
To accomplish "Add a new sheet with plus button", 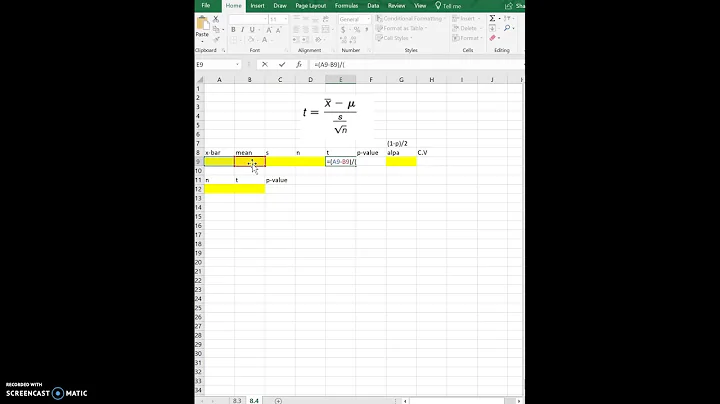I will pos(278,401).
